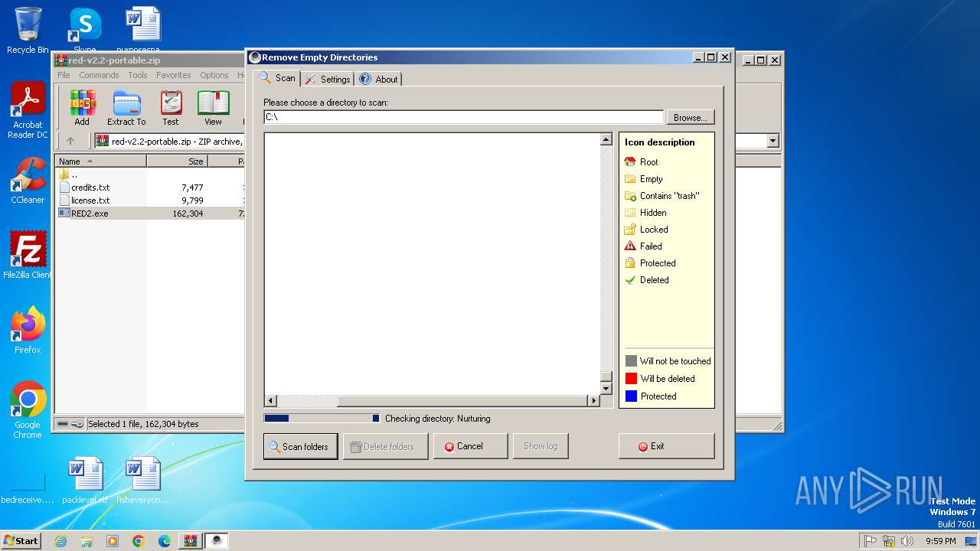Click the blue Protected color swatch

(631, 396)
